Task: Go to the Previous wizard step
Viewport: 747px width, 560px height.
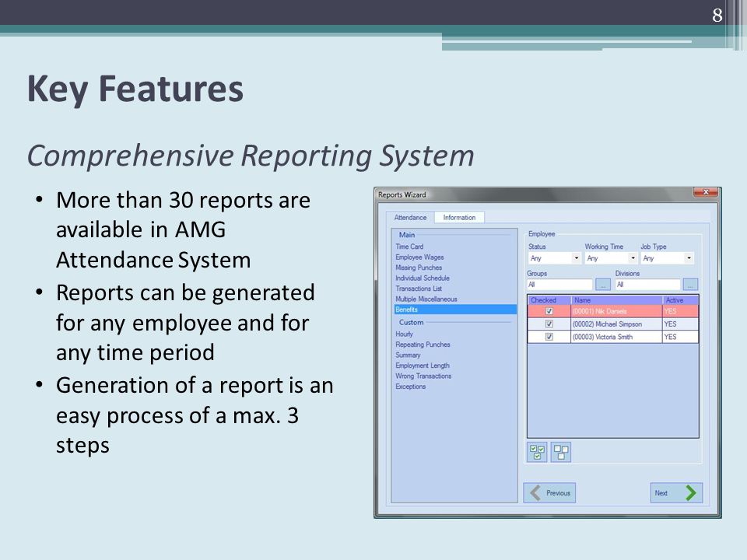Action: coord(550,493)
